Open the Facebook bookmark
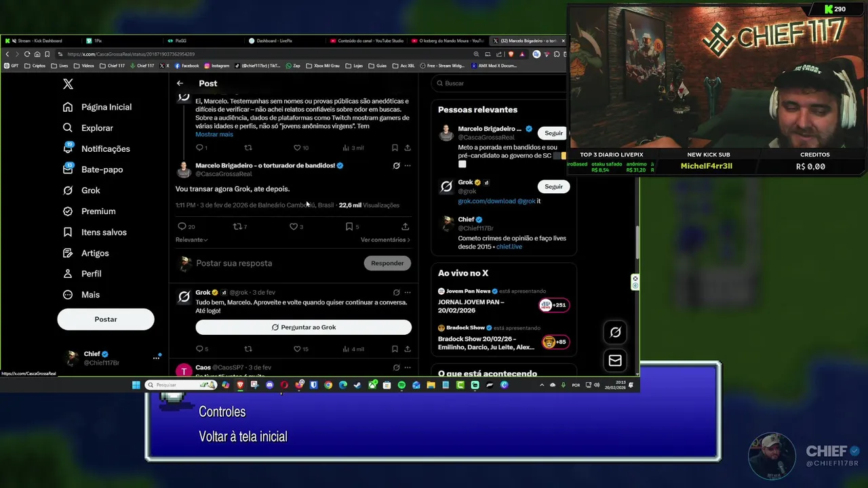 187,66
